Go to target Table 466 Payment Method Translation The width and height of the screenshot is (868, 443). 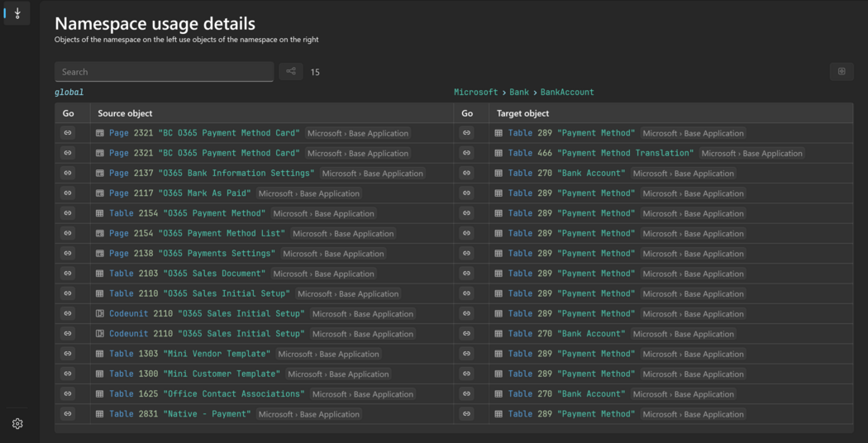(467, 154)
